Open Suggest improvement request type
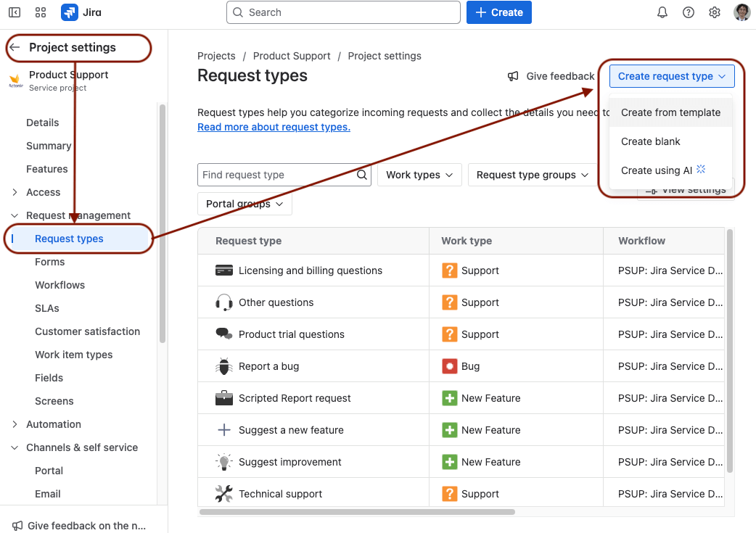756x533 pixels. 289,462
